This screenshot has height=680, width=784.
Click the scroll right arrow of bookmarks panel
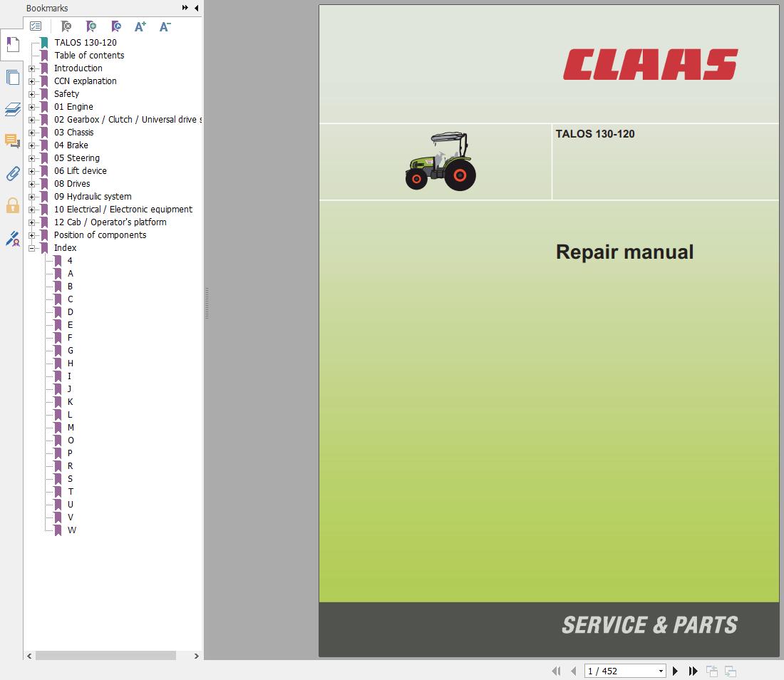tap(197, 656)
